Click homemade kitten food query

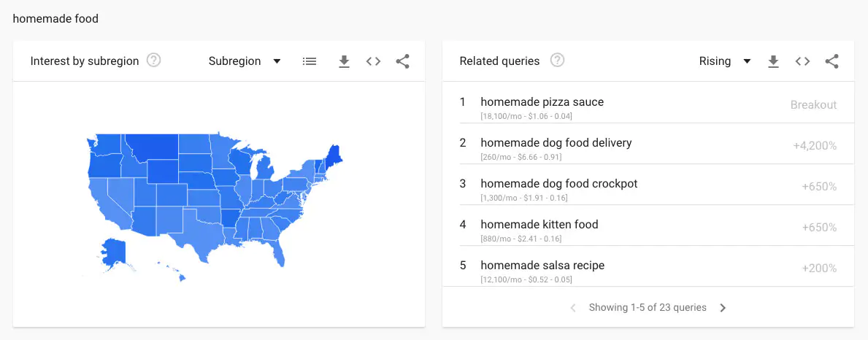point(539,225)
